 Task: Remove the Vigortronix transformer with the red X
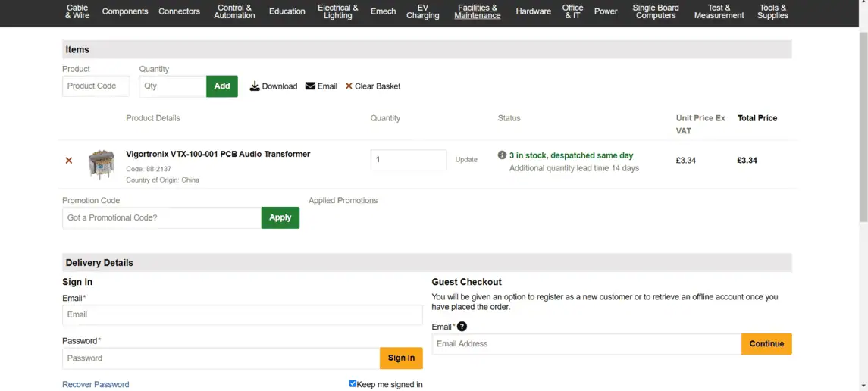[x=69, y=161]
